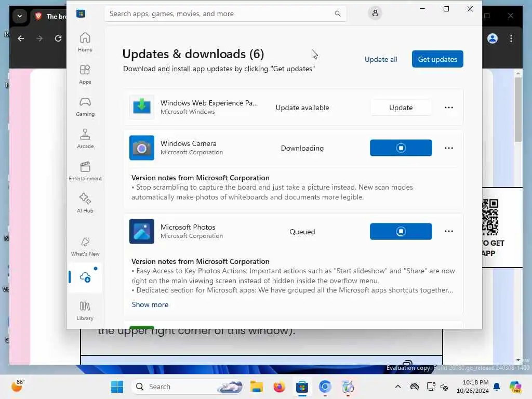Click the Microsoft Photos title text
The width and height of the screenshot is (532, 399).
[188, 227]
